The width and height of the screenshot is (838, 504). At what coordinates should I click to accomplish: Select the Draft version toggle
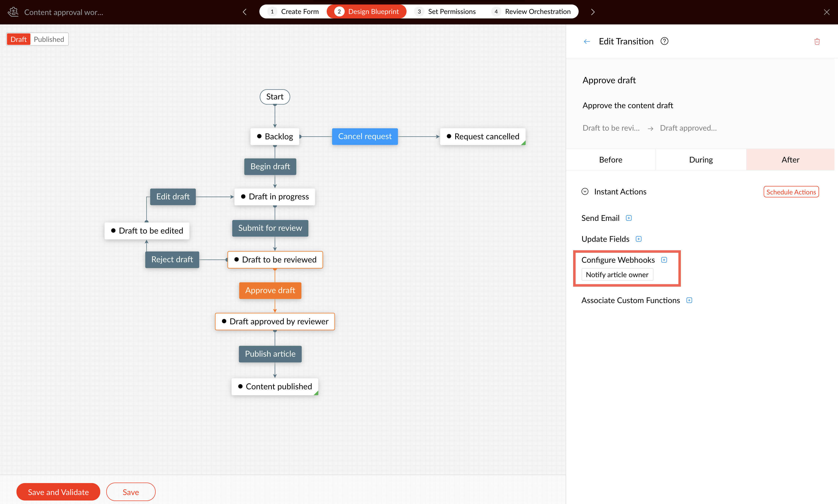(x=18, y=39)
